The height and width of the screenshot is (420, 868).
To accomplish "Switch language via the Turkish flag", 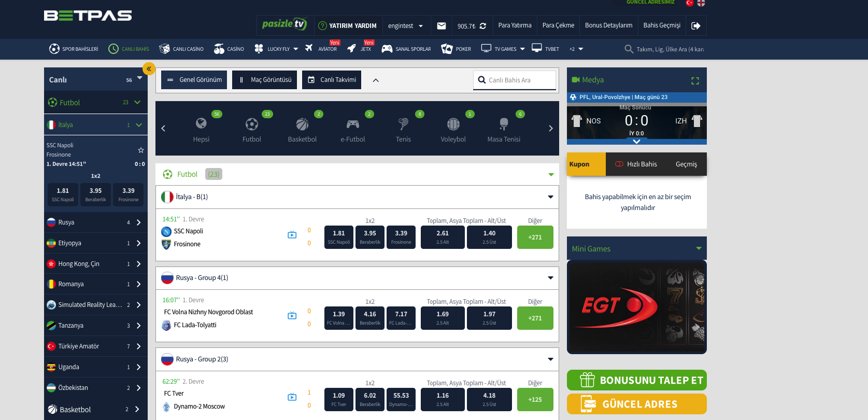I will pos(690,3).
